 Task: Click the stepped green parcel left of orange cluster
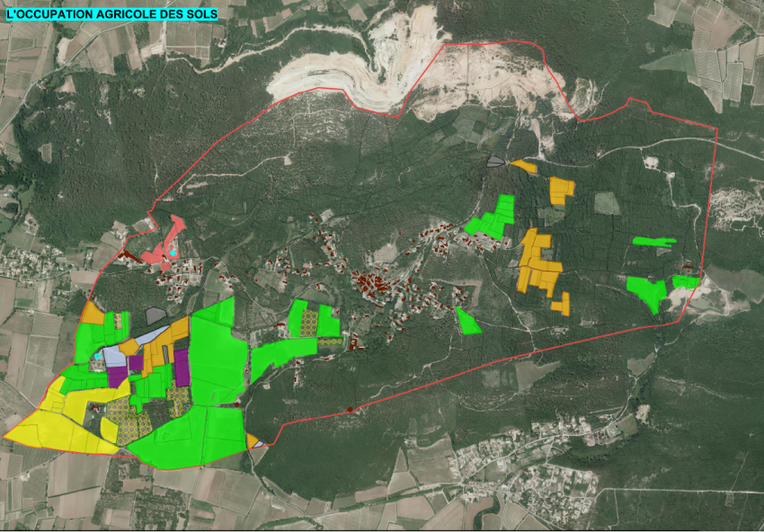coord(491,219)
